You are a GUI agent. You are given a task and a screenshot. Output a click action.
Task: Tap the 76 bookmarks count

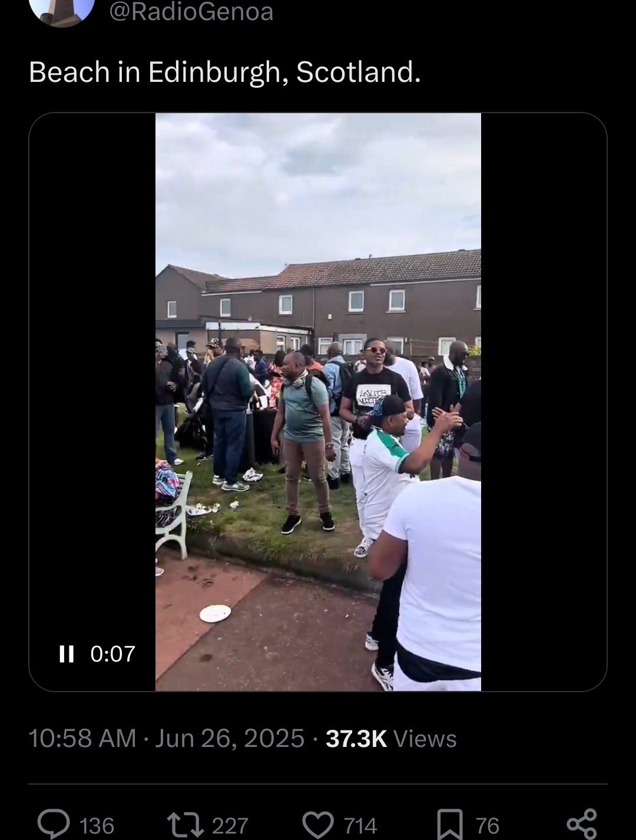(x=488, y=825)
